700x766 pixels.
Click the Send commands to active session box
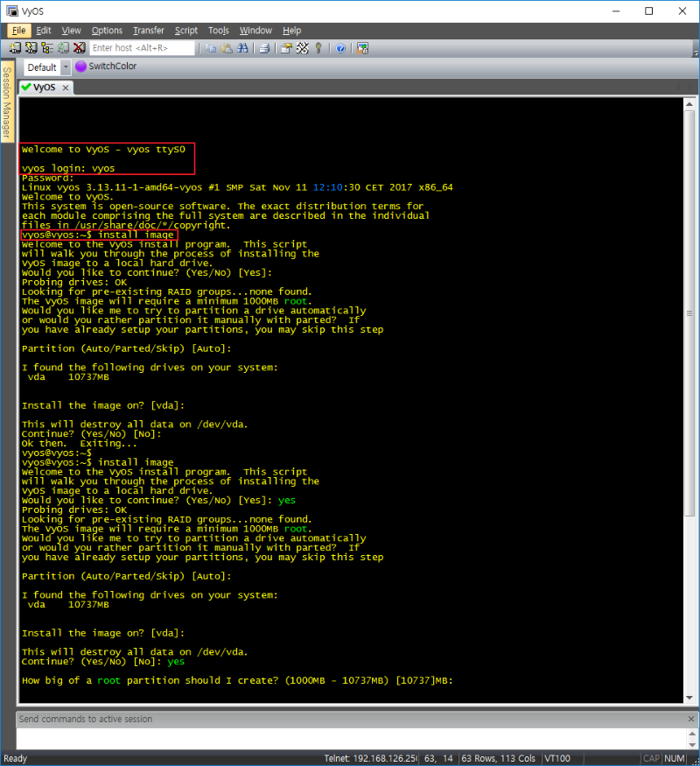[x=343, y=719]
